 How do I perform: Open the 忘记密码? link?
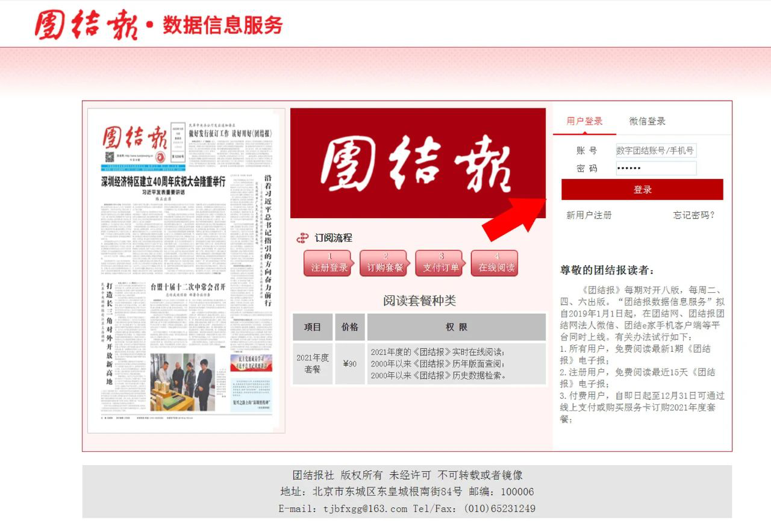[694, 215]
